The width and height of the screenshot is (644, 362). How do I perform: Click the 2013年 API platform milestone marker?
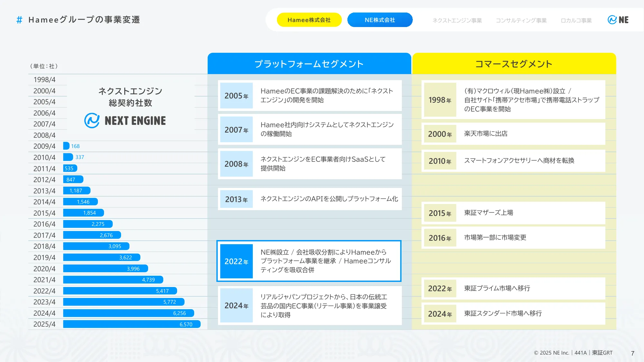(236, 200)
